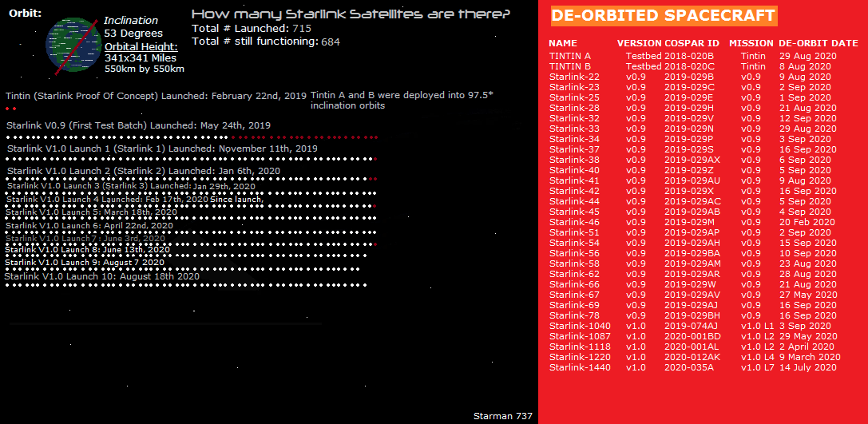Click the two red Tintin satellite dots

(10, 109)
